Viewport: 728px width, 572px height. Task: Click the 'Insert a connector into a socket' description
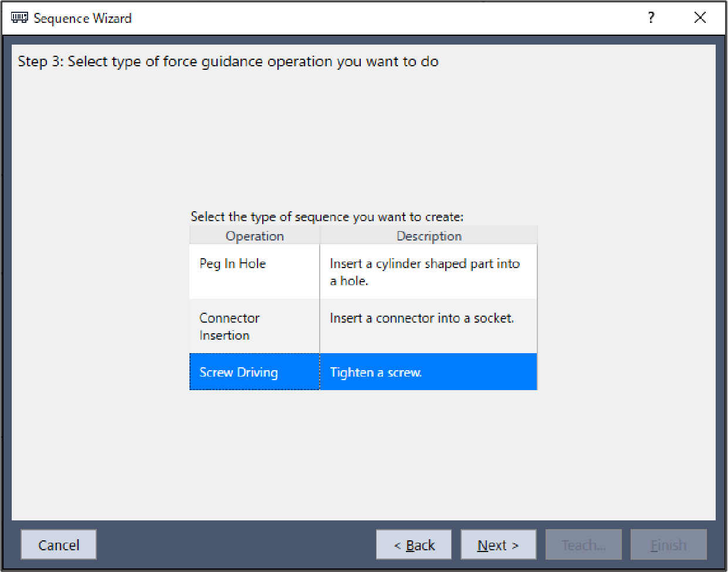422,318
